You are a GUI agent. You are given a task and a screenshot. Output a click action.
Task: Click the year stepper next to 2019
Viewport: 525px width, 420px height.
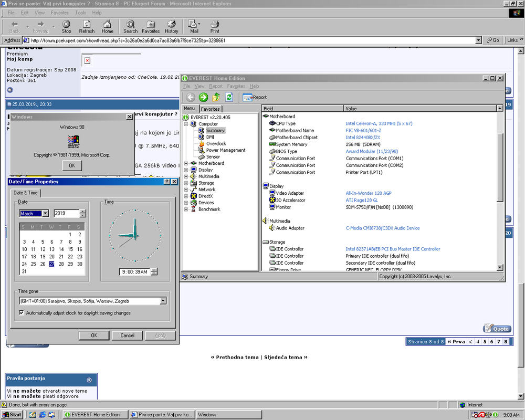83,213
